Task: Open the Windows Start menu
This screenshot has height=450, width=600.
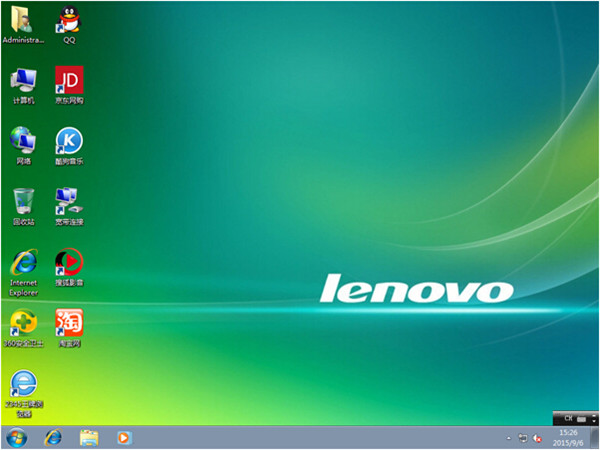Action: point(16,438)
